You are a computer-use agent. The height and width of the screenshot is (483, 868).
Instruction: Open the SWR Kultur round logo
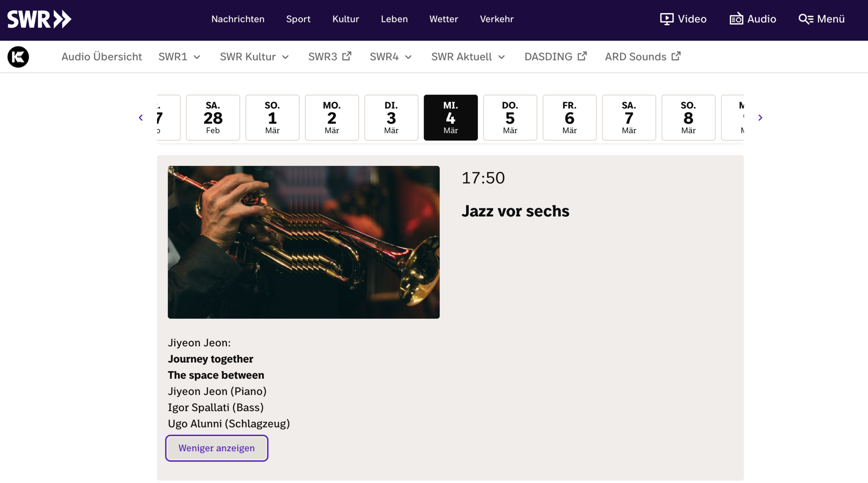click(x=18, y=57)
